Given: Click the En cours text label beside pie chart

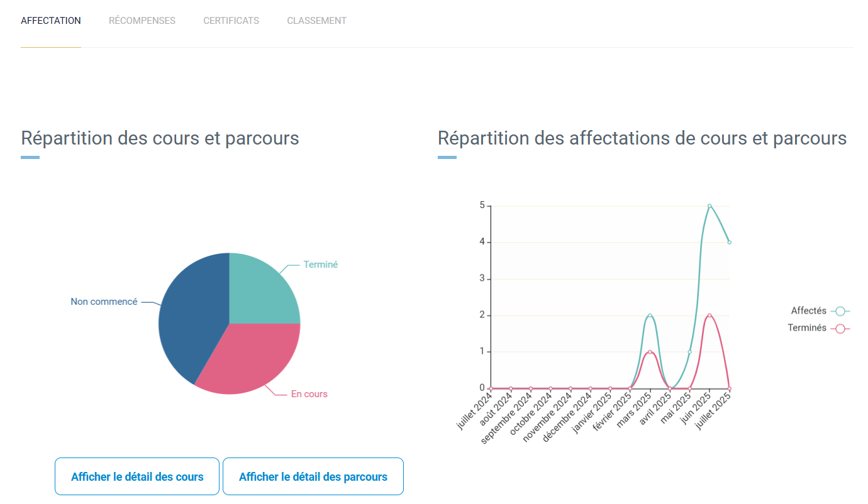Looking at the screenshot, I should coord(309,394).
